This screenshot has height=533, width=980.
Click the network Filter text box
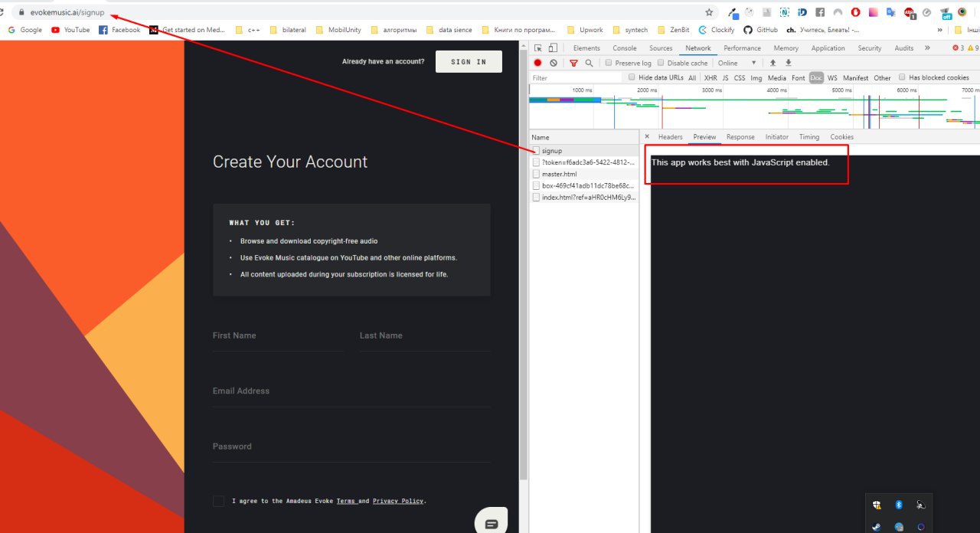click(576, 77)
